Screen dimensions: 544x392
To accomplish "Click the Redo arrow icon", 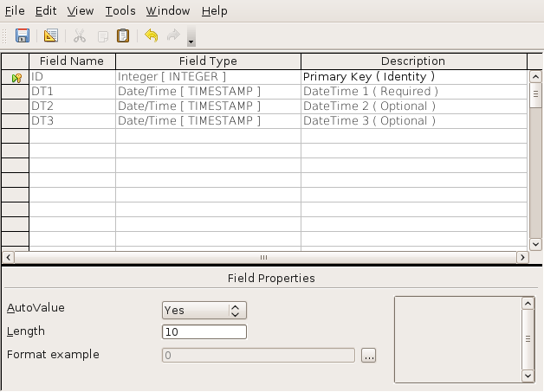I will point(172,36).
